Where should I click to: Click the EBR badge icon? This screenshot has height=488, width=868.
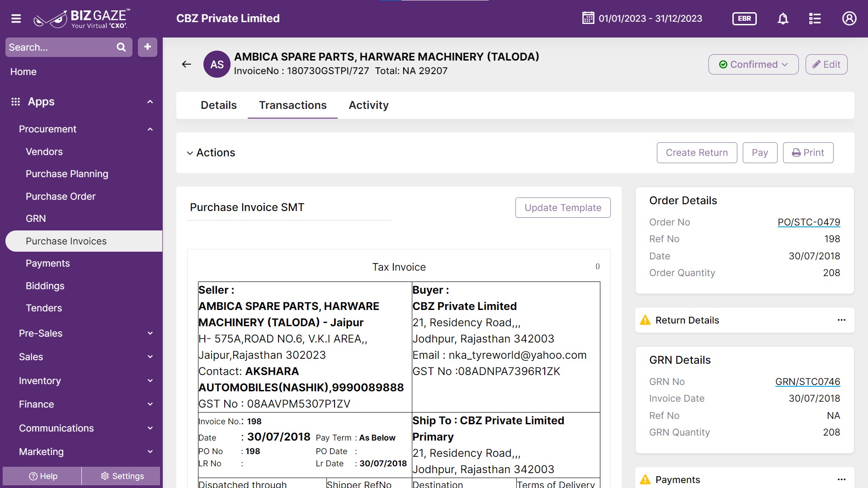click(x=745, y=19)
